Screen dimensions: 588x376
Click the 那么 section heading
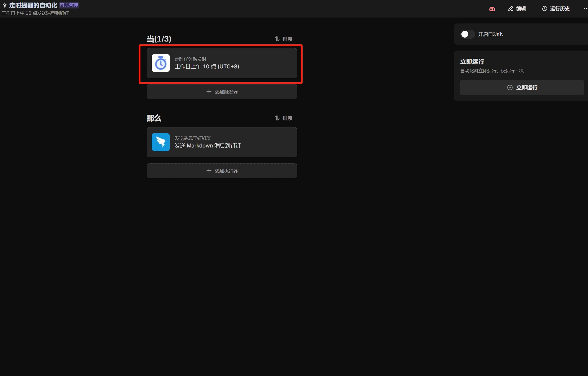point(154,118)
